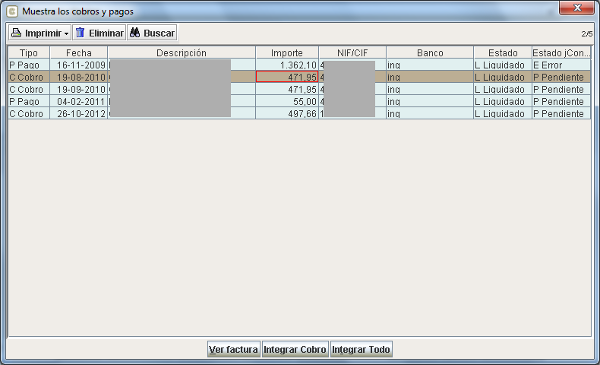
Task: Close the Muestra los cobros y pagos window
Action: coord(577,8)
